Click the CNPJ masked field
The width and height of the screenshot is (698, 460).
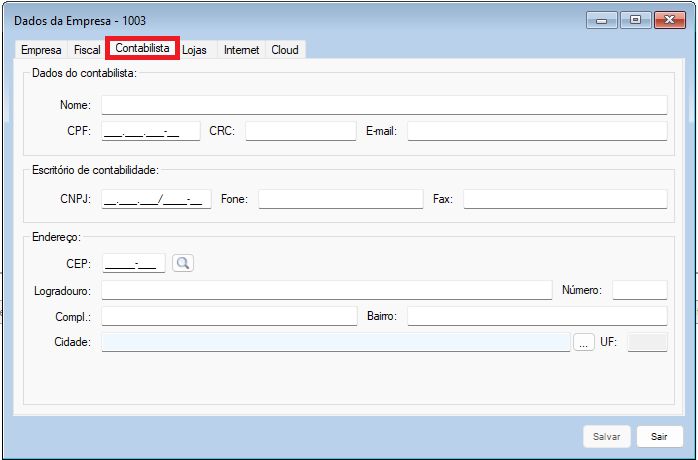(x=156, y=199)
